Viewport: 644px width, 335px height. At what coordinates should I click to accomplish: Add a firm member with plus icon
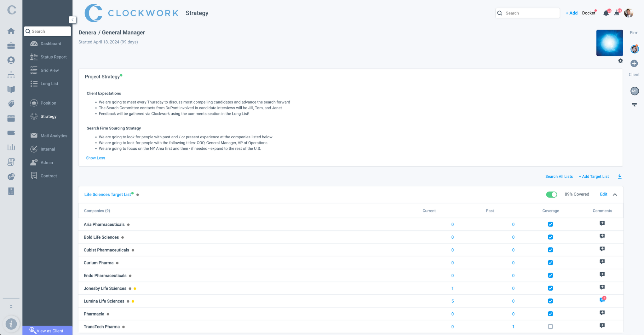(x=634, y=63)
